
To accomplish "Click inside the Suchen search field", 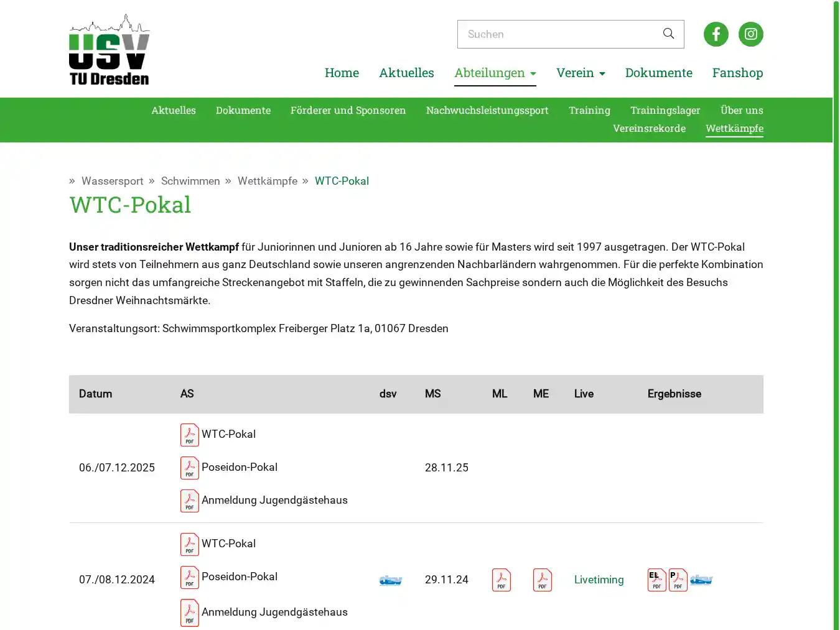I will click(x=554, y=34).
